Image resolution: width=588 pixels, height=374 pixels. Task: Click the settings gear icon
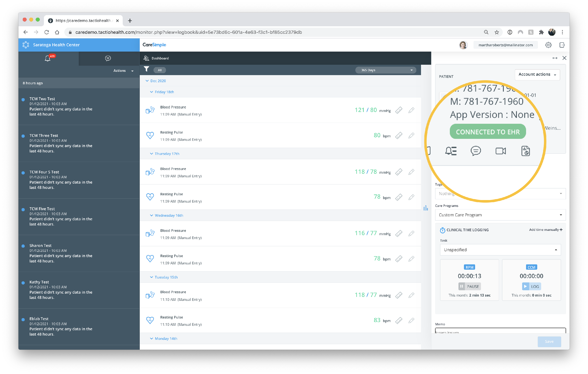pos(548,45)
